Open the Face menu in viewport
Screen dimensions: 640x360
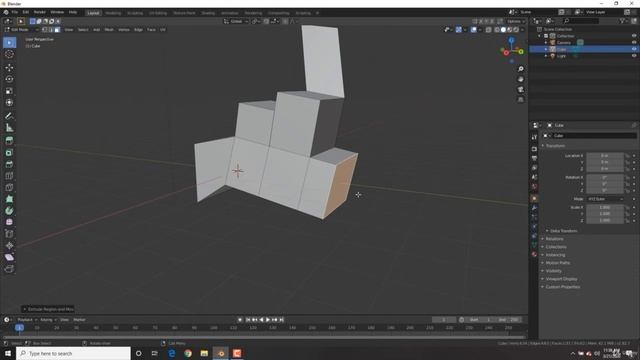click(x=151, y=30)
